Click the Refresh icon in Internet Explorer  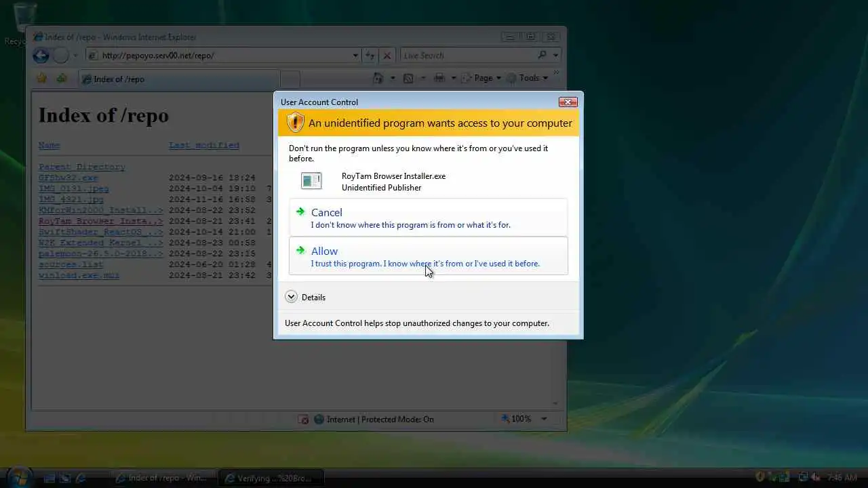370,56
